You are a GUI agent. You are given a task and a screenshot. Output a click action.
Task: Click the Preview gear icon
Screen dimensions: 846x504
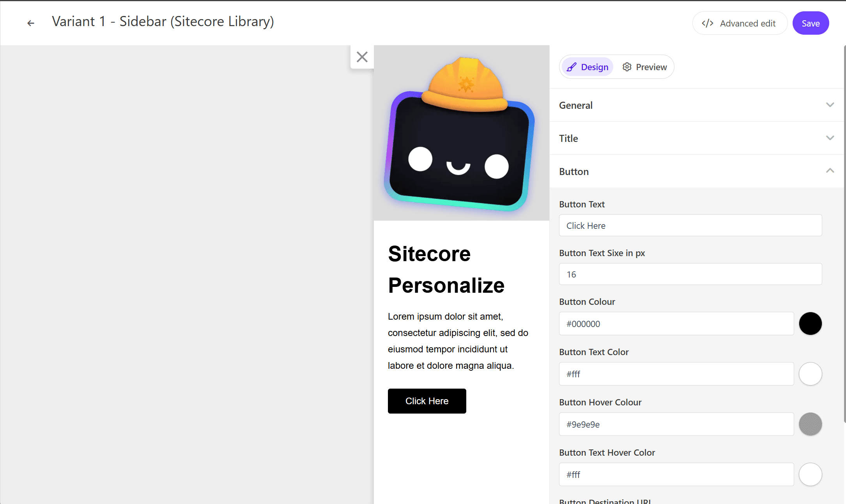pyautogui.click(x=627, y=67)
